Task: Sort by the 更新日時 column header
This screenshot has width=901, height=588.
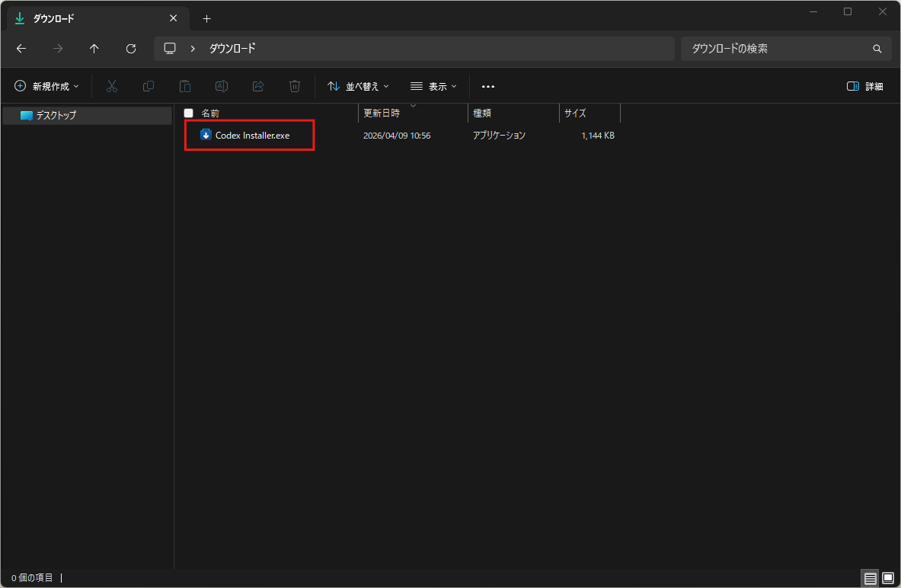Action: coord(382,113)
